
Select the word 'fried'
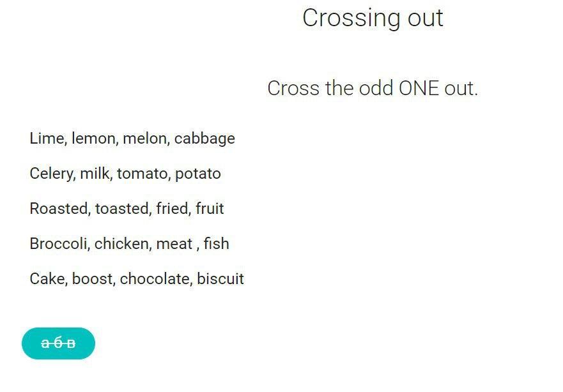pyautogui.click(x=173, y=208)
